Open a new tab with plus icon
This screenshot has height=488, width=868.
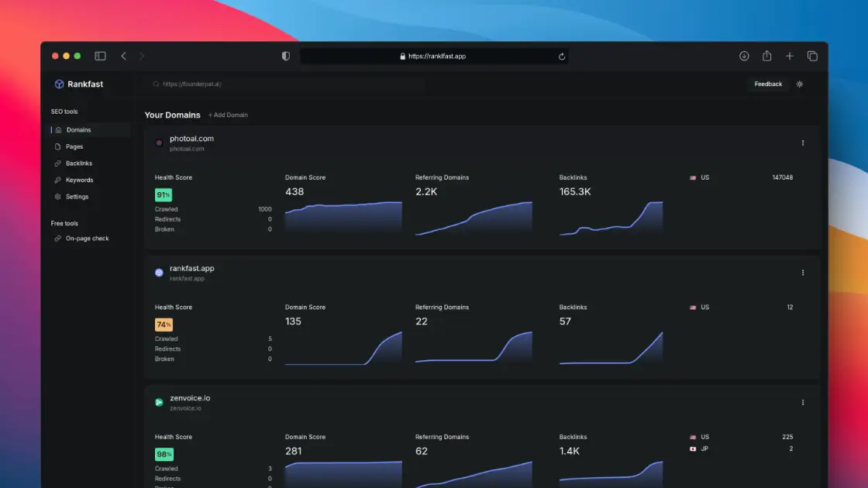tap(790, 56)
